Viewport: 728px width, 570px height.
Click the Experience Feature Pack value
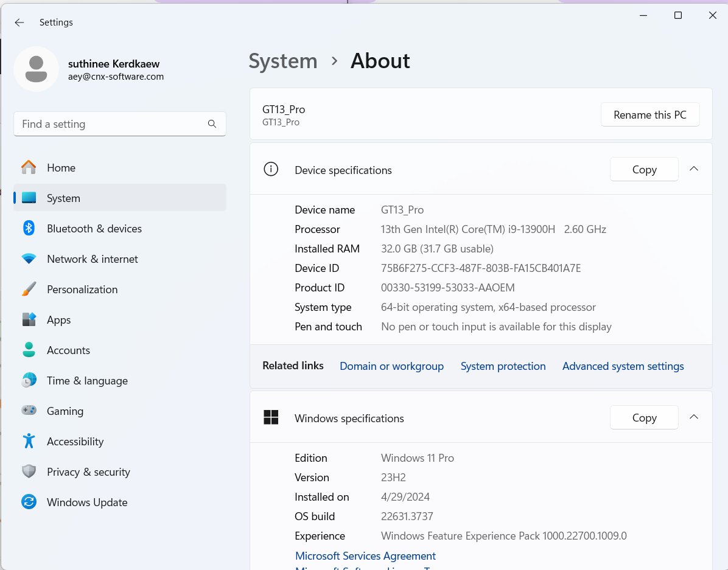coord(504,536)
